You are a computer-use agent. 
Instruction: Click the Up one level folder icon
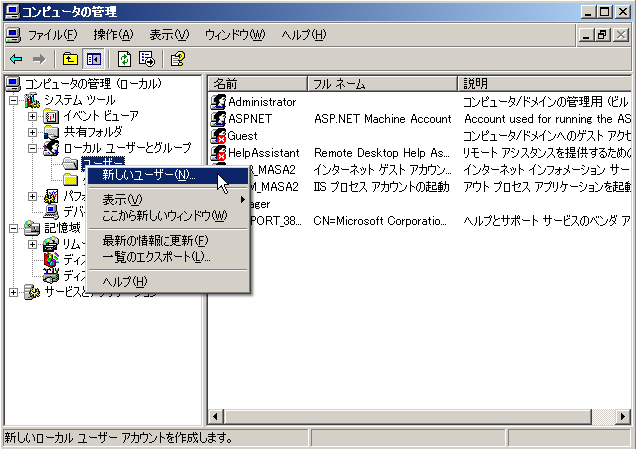(70, 59)
